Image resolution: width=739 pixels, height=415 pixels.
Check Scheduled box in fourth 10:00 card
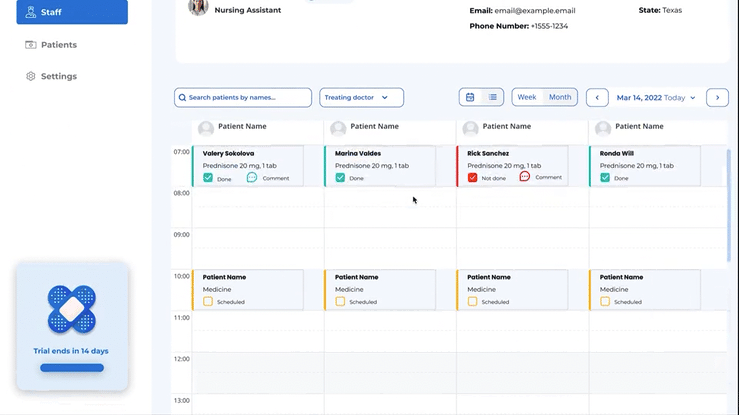tap(605, 301)
